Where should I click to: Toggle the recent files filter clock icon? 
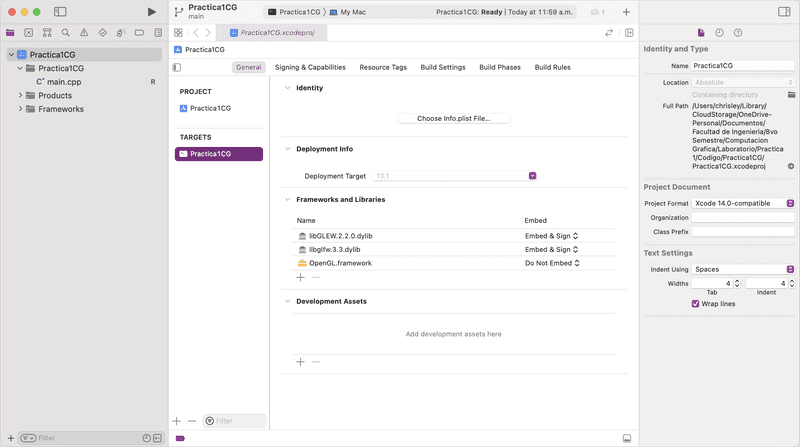[146, 438]
